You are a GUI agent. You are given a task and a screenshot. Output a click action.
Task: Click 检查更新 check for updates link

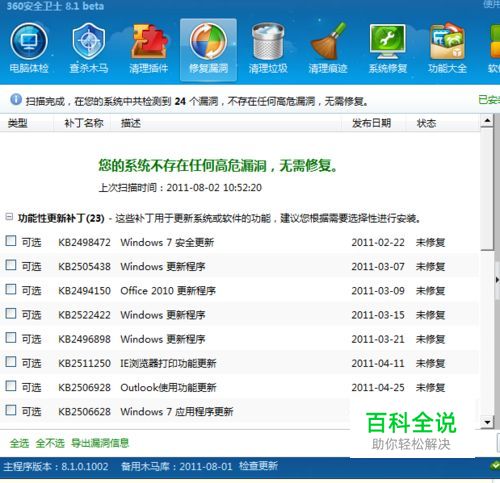tap(258, 466)
